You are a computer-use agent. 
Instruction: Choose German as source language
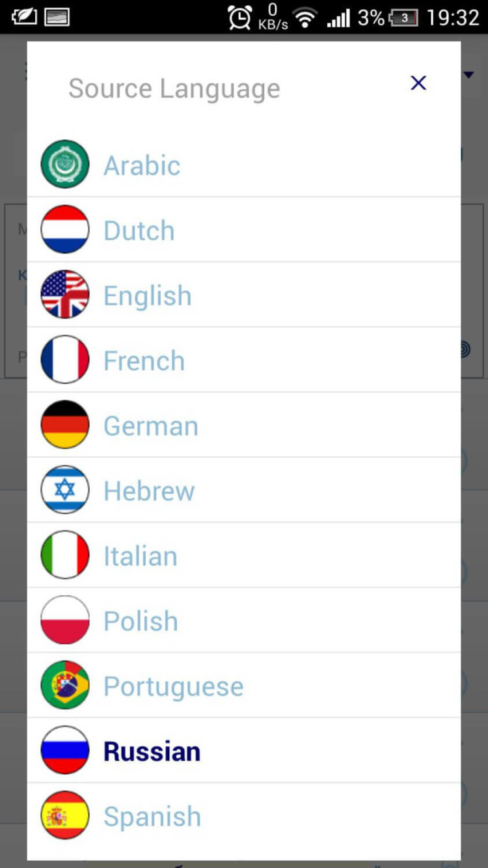tap(151, 426)
